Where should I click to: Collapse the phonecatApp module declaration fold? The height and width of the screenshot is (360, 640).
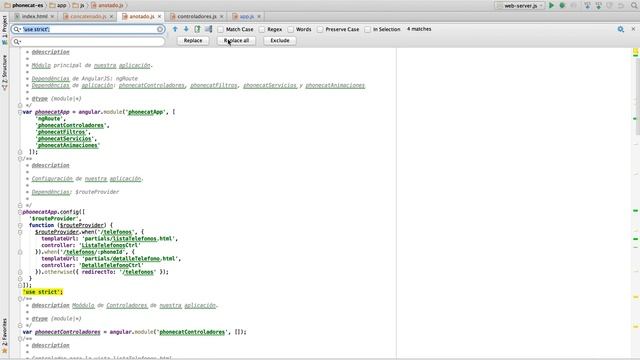[x=20, y=112]
